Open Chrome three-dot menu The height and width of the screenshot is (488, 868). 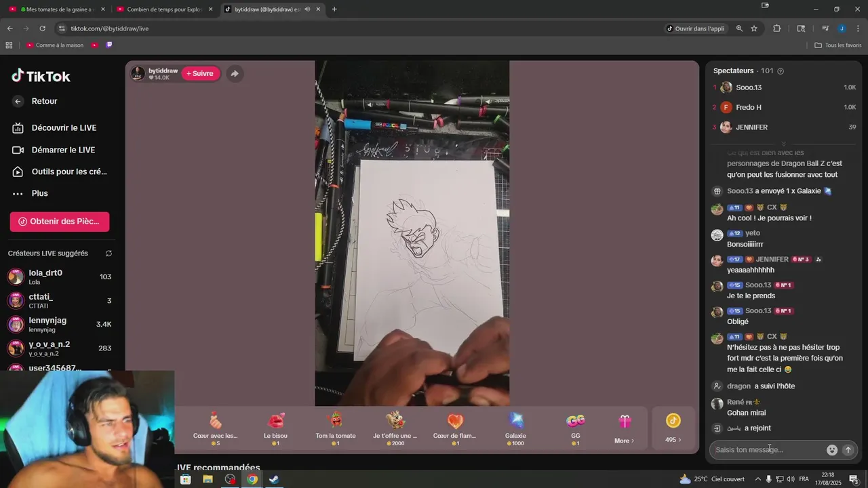858,28
